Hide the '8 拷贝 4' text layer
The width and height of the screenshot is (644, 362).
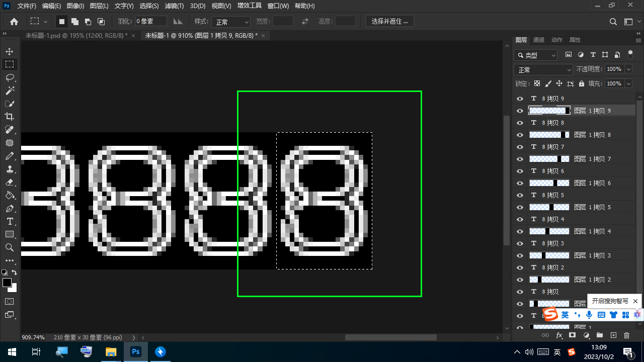click(x=520, y=219)
